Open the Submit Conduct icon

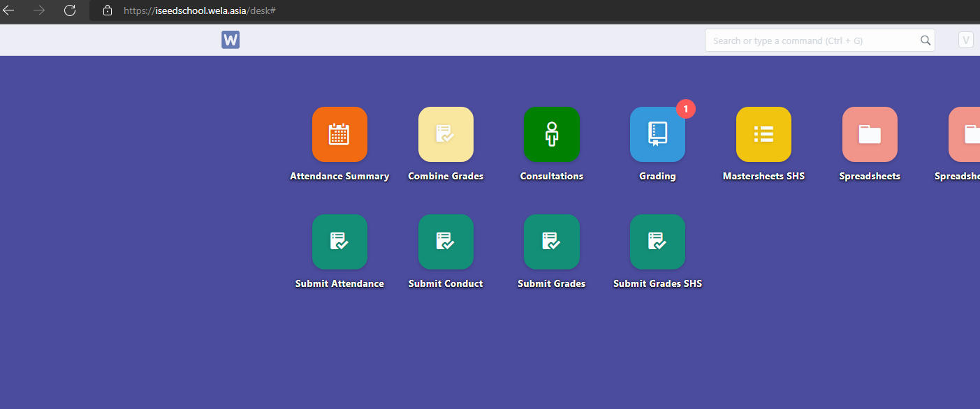coord(446,241)
